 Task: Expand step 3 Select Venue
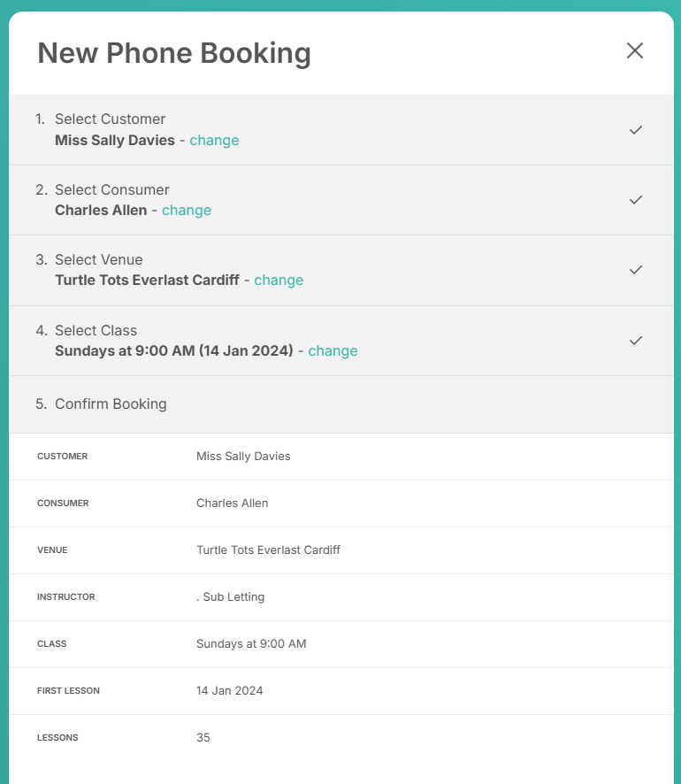341,271
